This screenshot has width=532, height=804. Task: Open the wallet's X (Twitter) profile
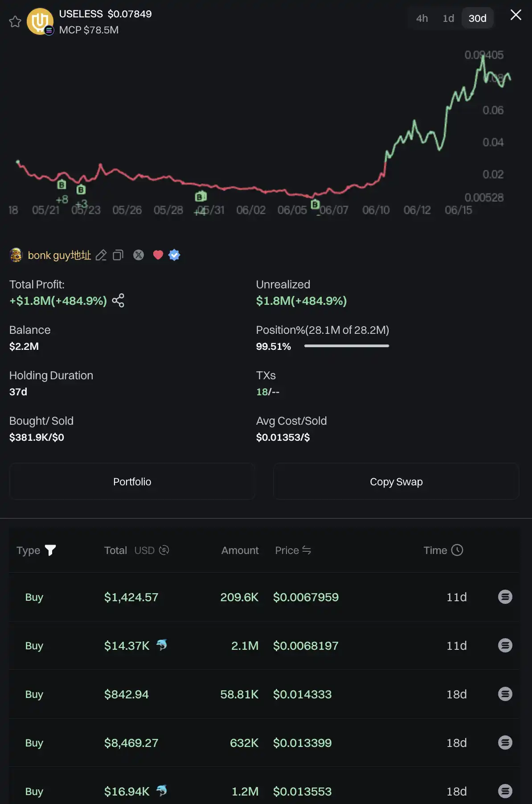click(x=139, y=255)
